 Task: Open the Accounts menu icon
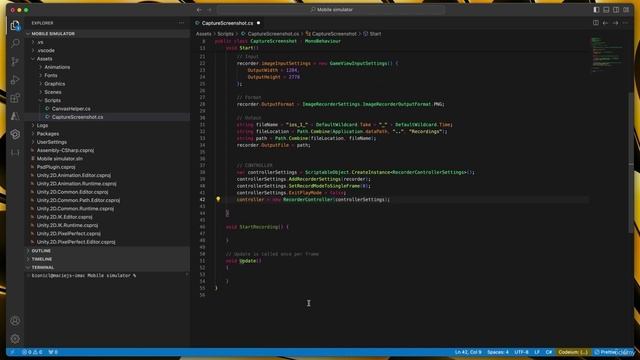click(15, 321)
